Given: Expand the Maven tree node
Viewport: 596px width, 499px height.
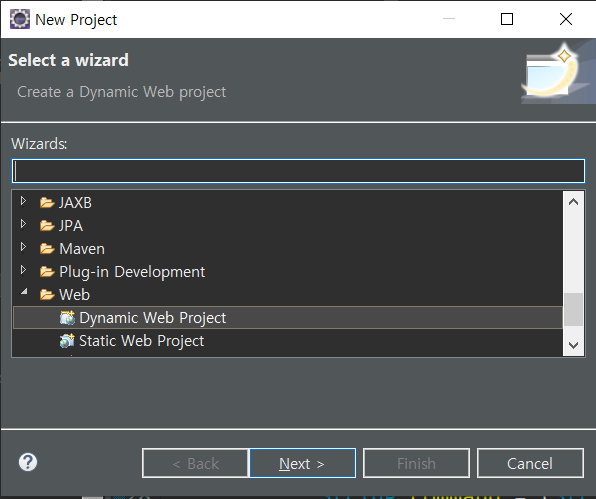Looking at the screenshot, I should (23, 247).
